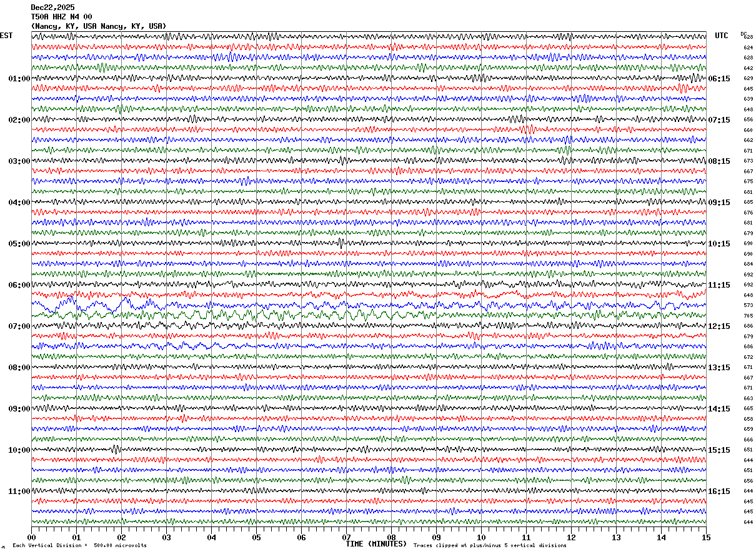Viewport: 756px width, 554px height.
Task: Click the UTC timezone label
Action: (x=722, y=36)
